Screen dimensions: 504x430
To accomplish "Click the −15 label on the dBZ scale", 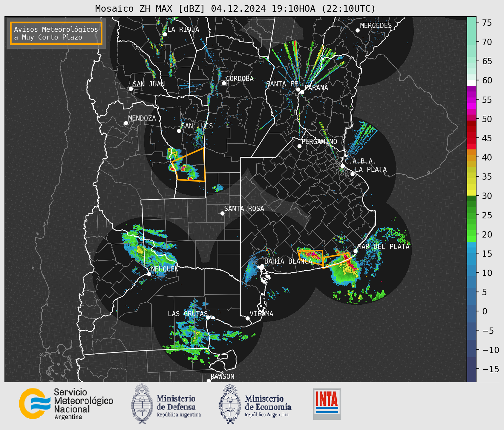I will [x=490, y=369].
